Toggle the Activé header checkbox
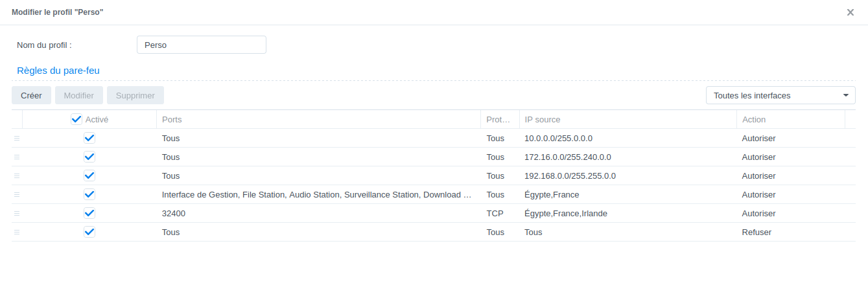Viewport: 868px width, 294px height. (76, 119)
